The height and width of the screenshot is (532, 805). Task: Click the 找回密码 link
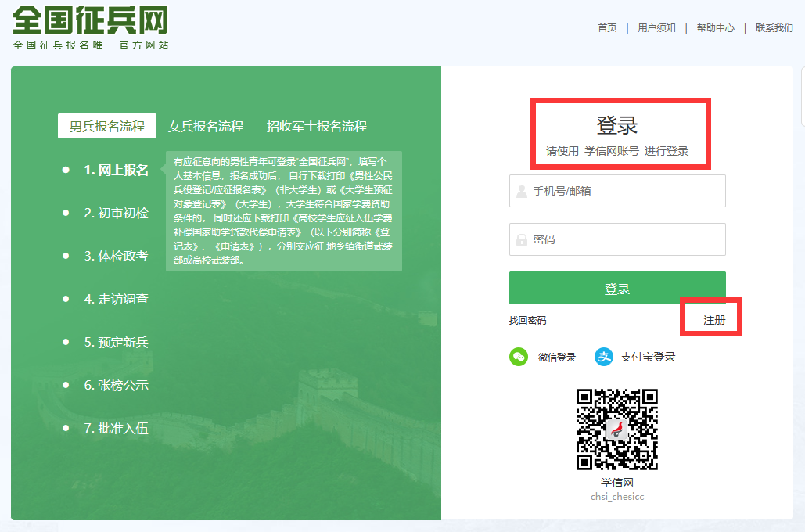(528, 321)
